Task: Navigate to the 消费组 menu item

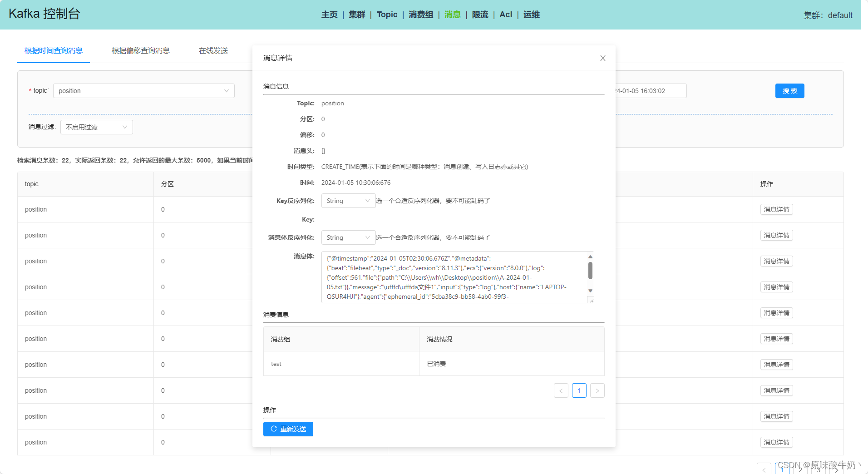Action: [x=420, y=15]
